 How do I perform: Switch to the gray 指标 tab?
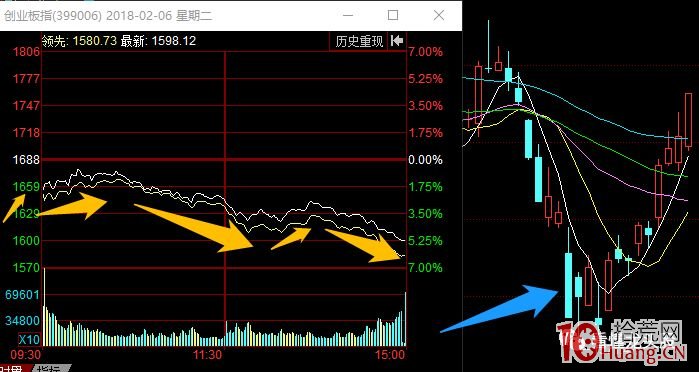coord(50,368)
